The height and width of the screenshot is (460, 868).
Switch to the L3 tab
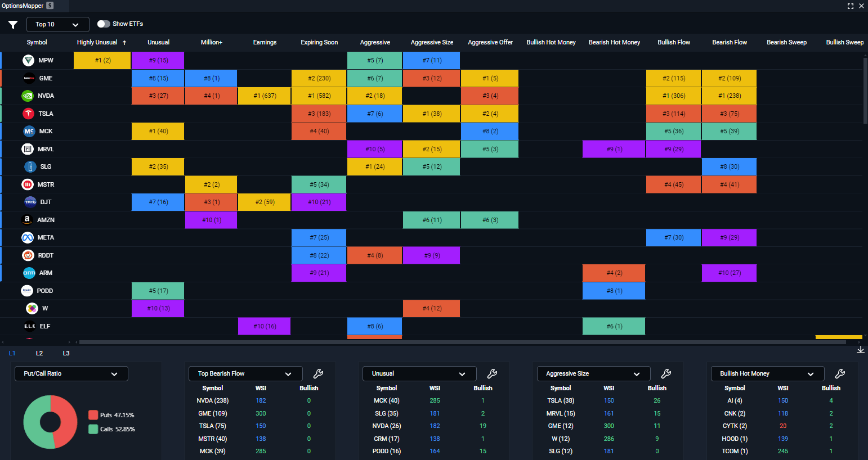click(66, 353)
